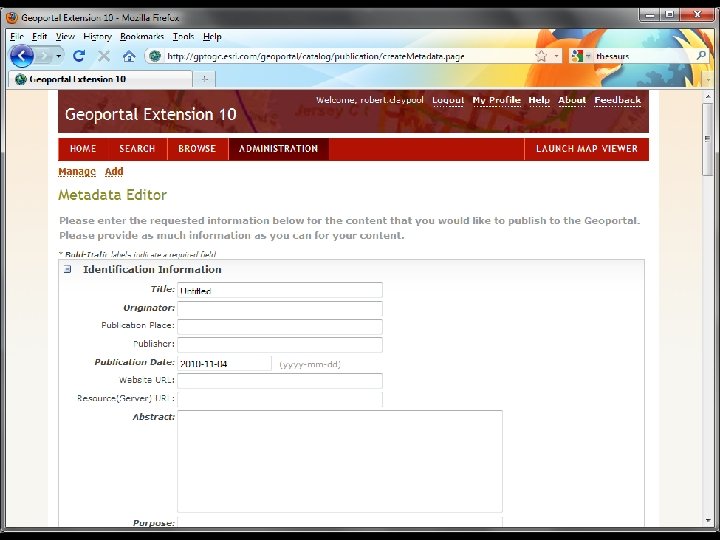Screen dimensions: 720x540
Task: Click into the Title input field
Action: [x=280, y=290]
